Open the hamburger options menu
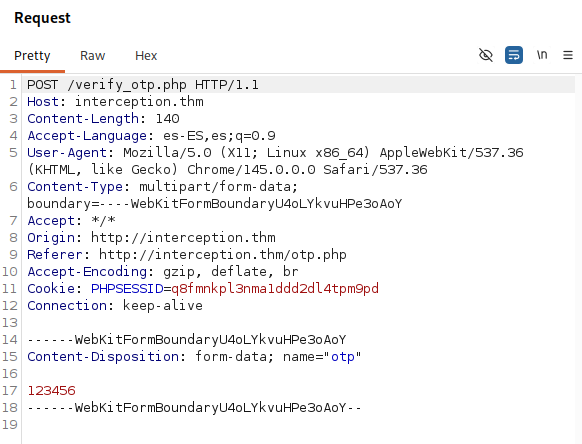Viewport: 582px width, 444px height. (568, 55)
